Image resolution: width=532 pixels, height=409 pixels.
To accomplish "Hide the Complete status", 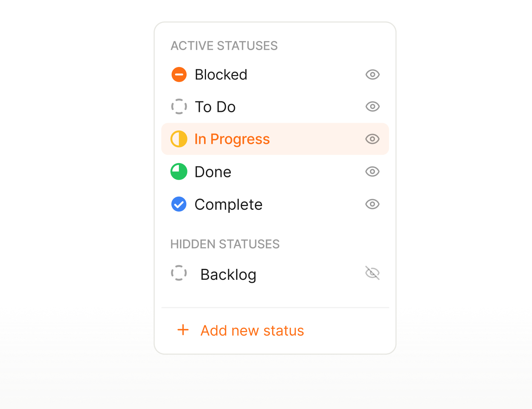I will (x=372, y=204).
